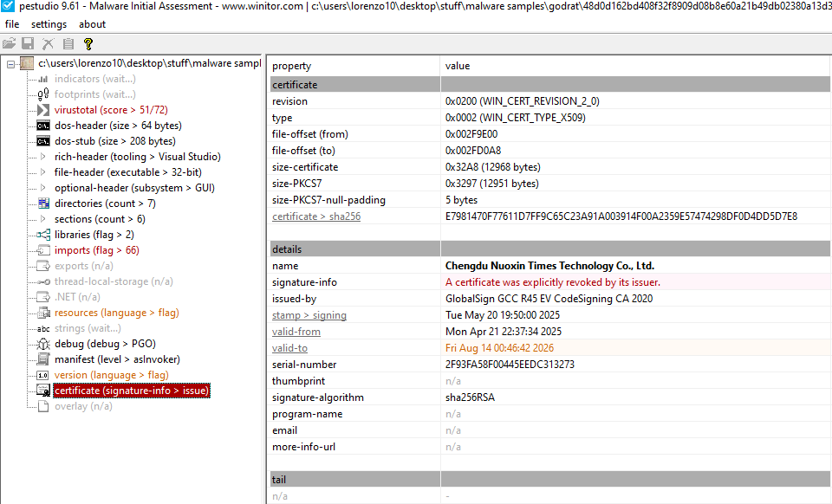Click the save toolbar icon

28,43
